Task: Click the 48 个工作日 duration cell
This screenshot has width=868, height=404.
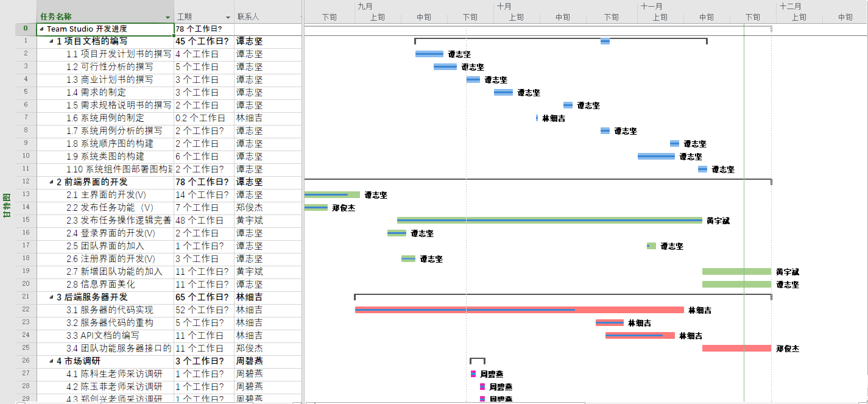Action: (204, 221)
